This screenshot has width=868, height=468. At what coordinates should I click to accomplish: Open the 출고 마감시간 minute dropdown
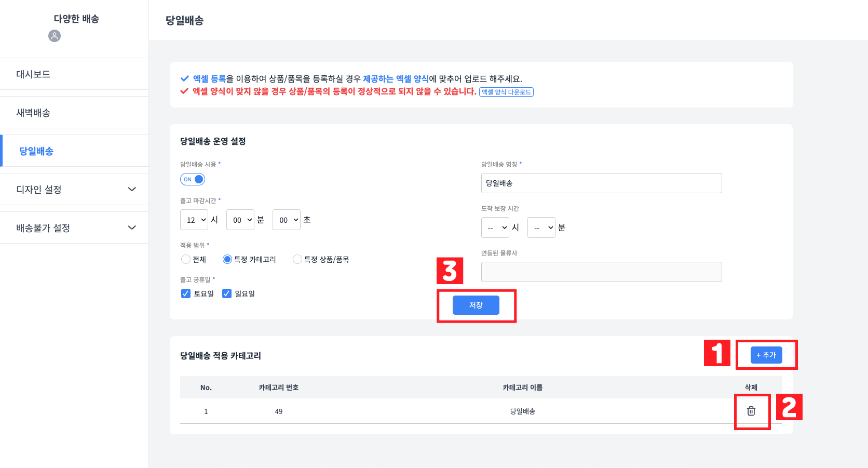pos(240,220)
